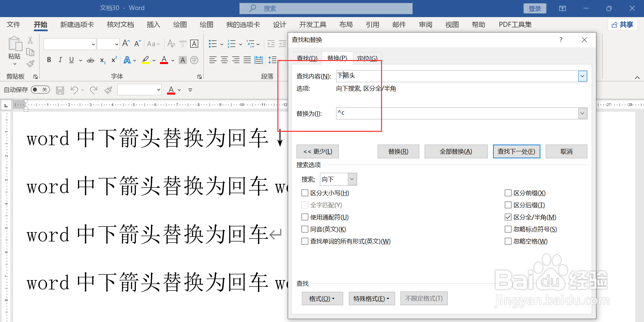
Task: Click the 共享 share button
Action: point(623,24)
